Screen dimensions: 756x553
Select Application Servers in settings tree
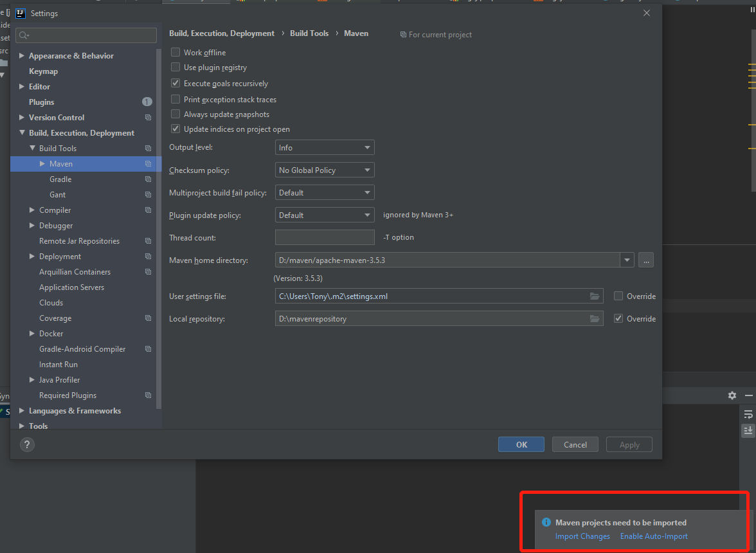pyautogui.click(x=72, y=287)
